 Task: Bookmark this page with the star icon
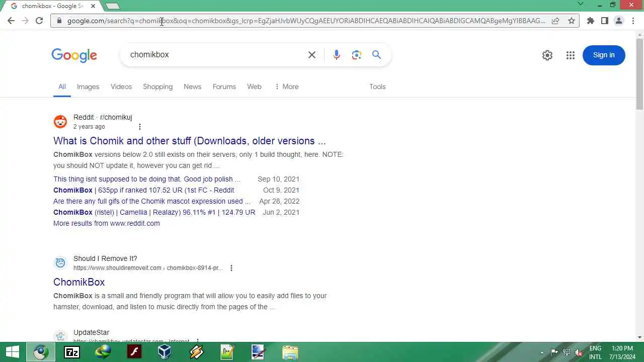point(572,21)
